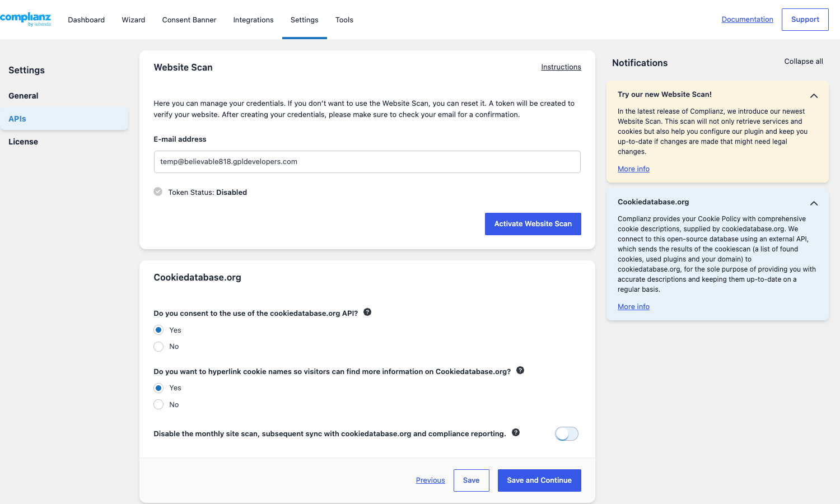Collapse all notifications
Screen dimensions: 840x504
tap(804, 62)
